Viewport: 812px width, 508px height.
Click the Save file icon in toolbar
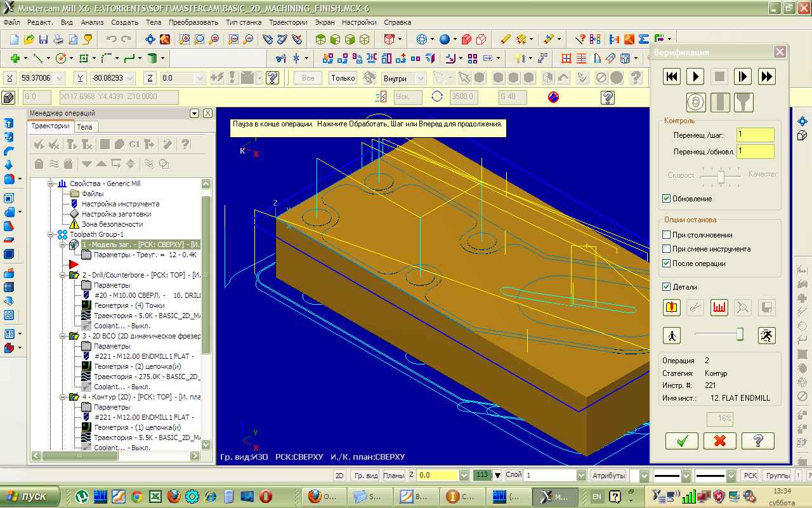coord(44,39)
